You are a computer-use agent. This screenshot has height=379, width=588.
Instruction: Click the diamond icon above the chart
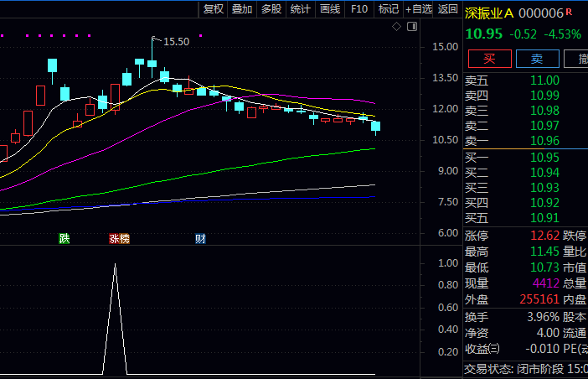click(x=397, y=27)
